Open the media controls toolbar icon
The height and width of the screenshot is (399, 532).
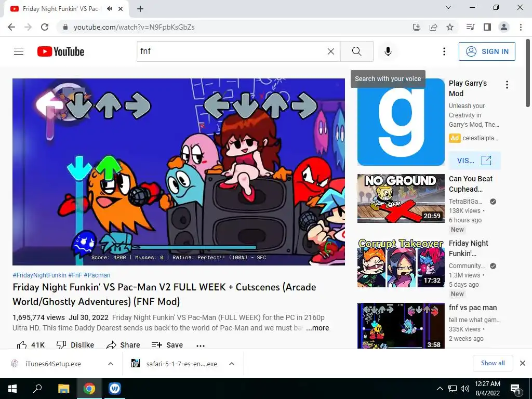470,27
